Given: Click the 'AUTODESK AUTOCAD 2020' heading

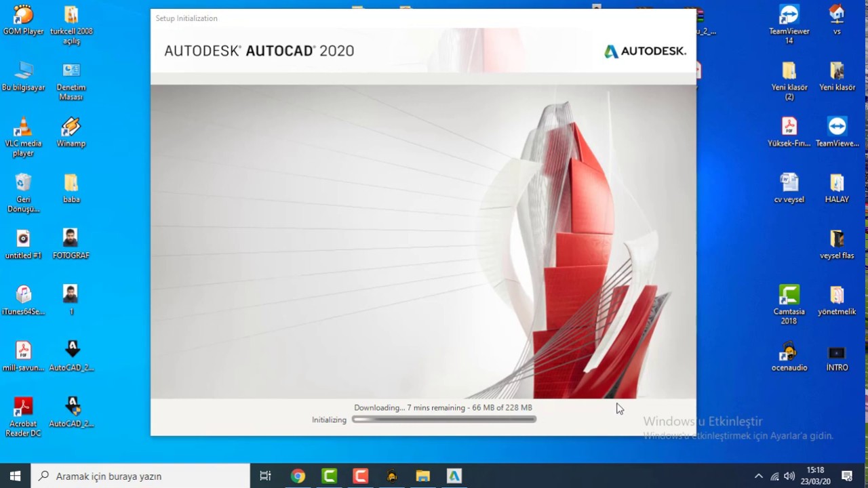Looking at the screenshot, I should click(x=259, y=51).
